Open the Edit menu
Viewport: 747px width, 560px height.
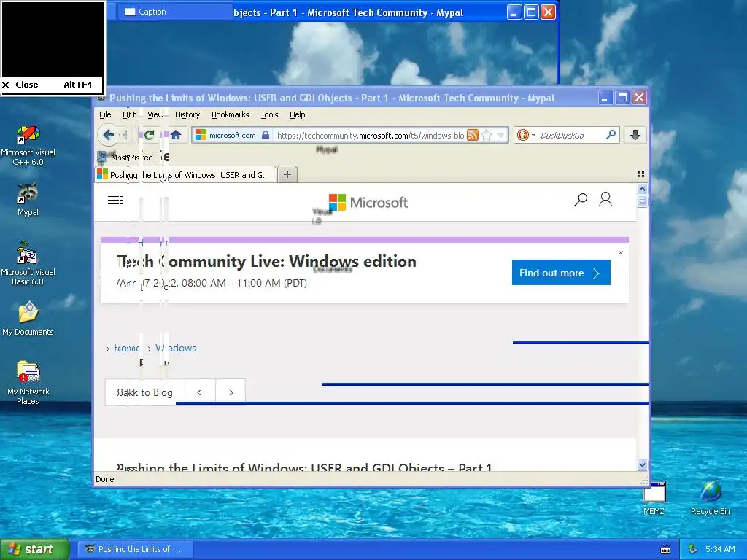128,114
